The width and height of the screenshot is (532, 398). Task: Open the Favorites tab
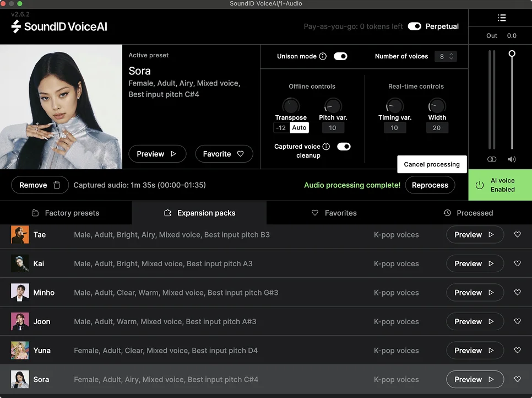click(334, 213)
